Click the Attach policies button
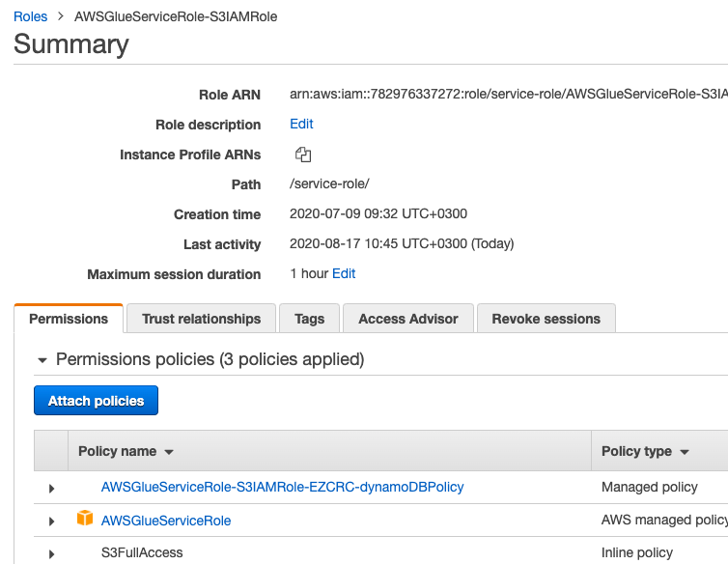Viewport: 728px width, 564px height. point(97,400)
